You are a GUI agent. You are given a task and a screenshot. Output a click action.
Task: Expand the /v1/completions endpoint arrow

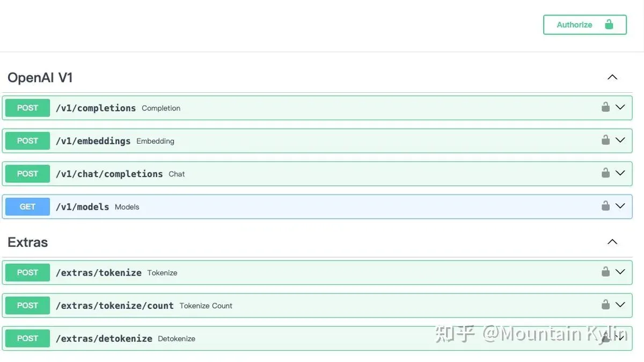(x=620, y=107)
